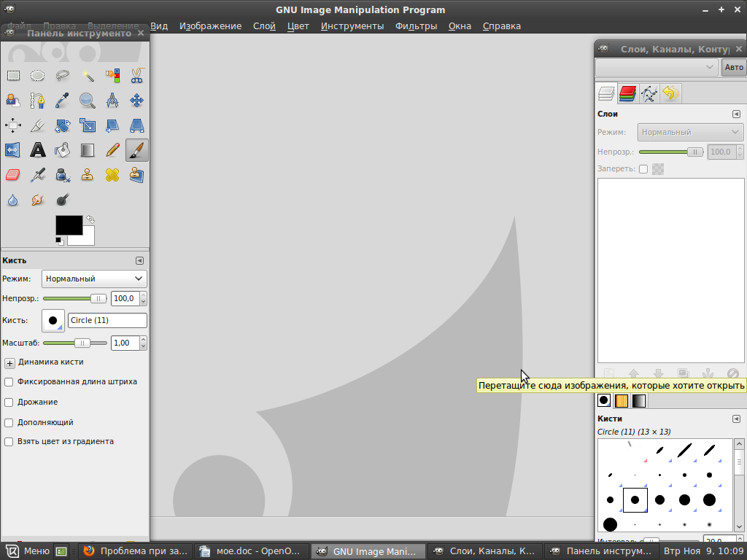The height and width of the screenshot is (560, 747).
Task: Switch to the Undo History tab icon
Action: pyautogui.click(x=670, y=93)
